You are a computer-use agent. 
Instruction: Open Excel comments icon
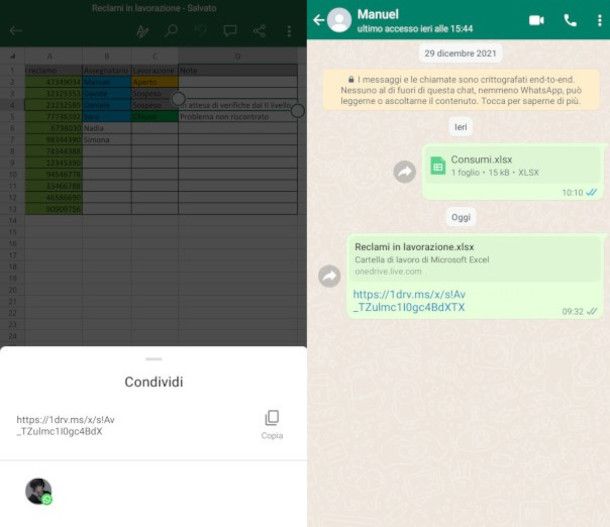click(230, 31)
